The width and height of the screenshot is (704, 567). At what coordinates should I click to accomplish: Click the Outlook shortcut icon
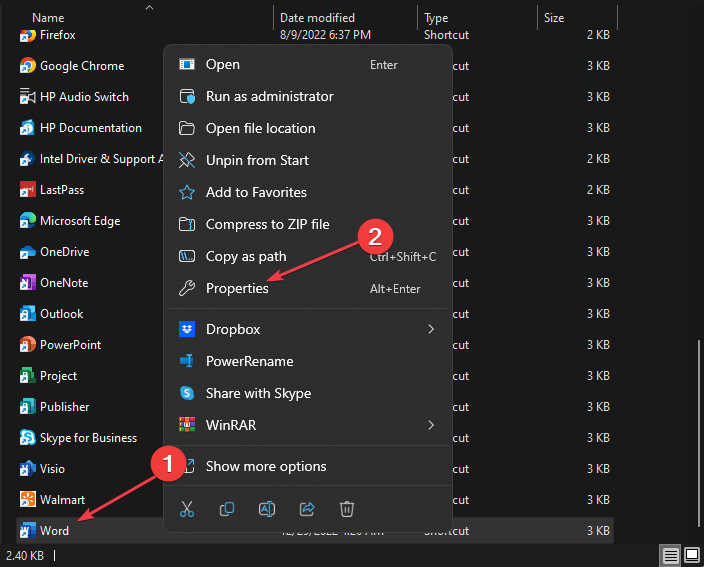pyautogui.click(x=27, y=314)
